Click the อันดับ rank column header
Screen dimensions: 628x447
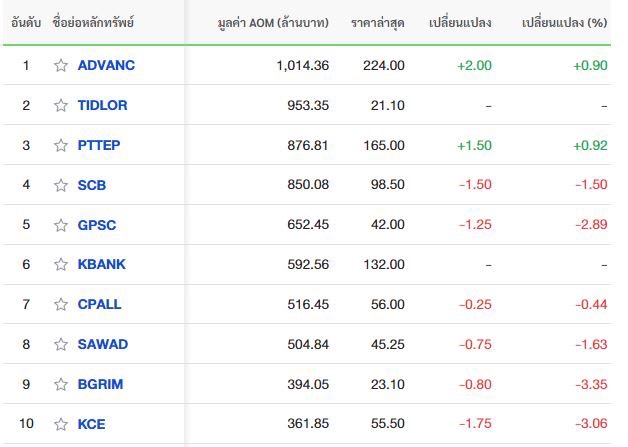click(x=26, y=23)
